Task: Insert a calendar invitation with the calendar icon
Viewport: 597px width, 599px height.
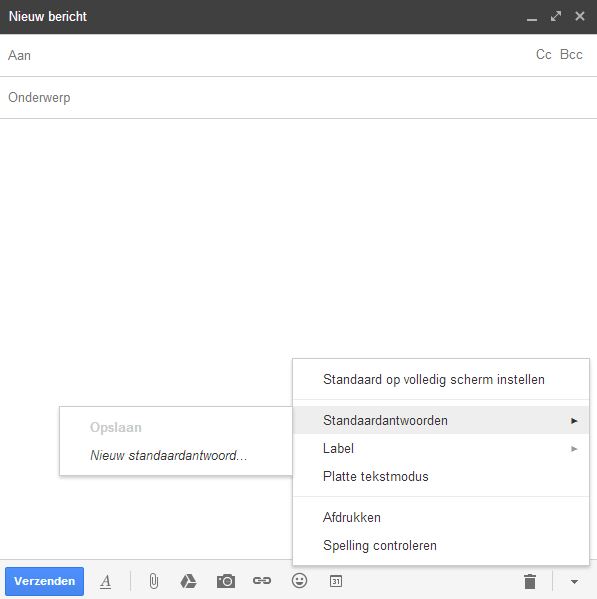Action: point(336,581)
